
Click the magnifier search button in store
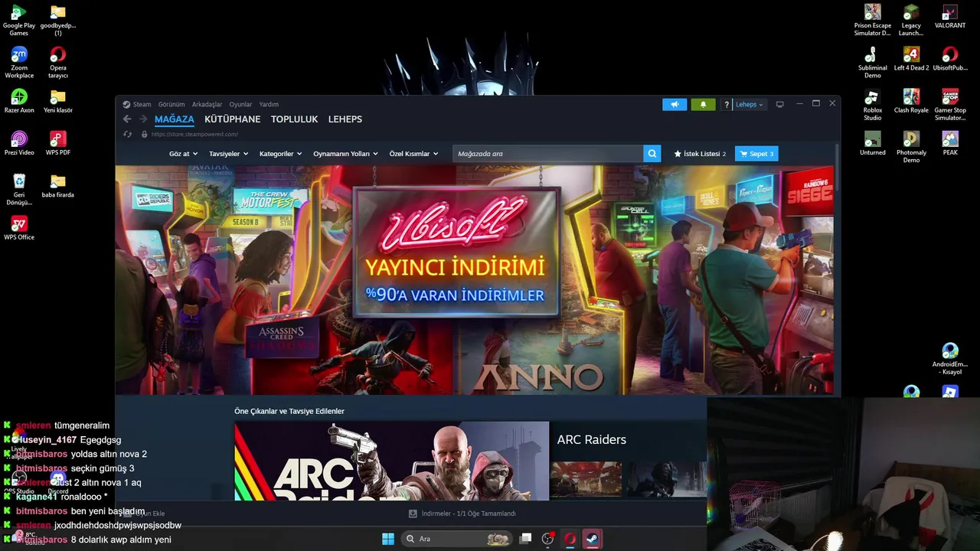652,154
